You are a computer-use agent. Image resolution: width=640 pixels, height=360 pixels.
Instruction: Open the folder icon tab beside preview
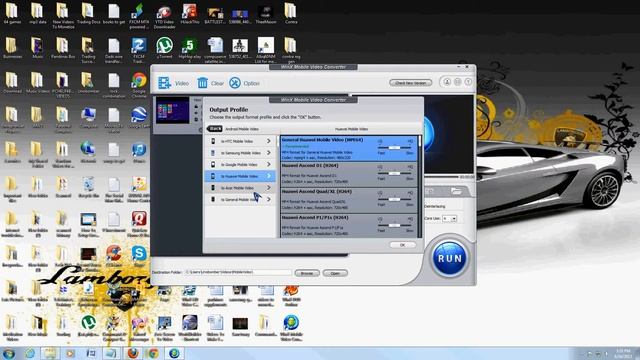[456, 191]
